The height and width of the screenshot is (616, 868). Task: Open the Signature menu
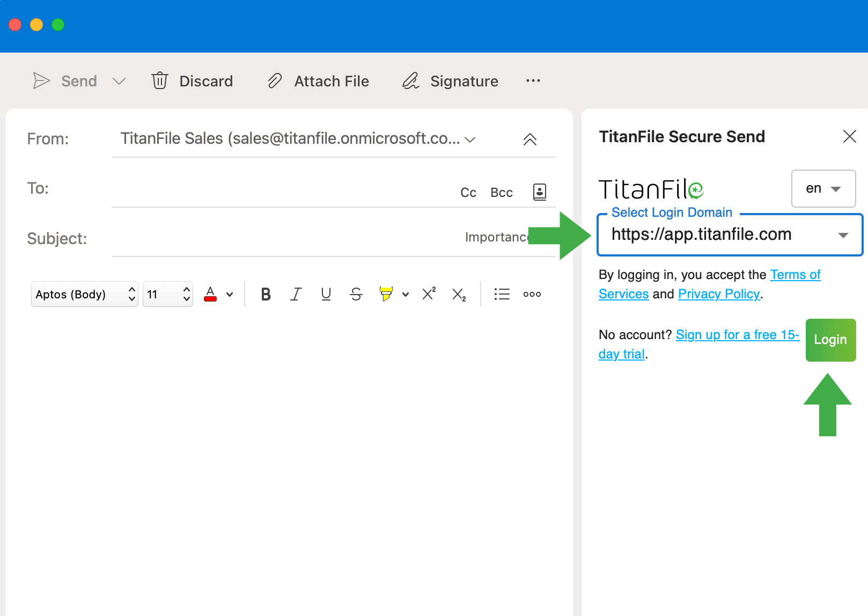tap(450, 81)
